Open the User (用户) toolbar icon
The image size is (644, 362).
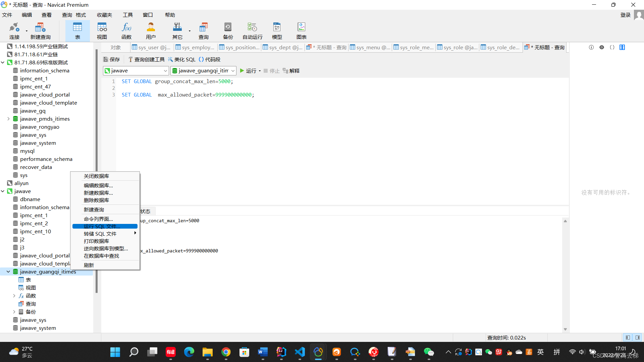click(x=151, y=31)
